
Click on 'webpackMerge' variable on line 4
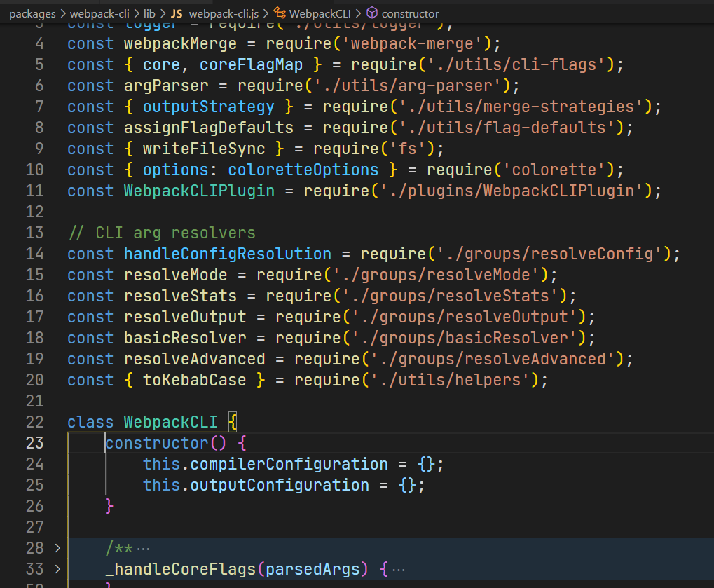pyautogui.click(x=180, y=43)
